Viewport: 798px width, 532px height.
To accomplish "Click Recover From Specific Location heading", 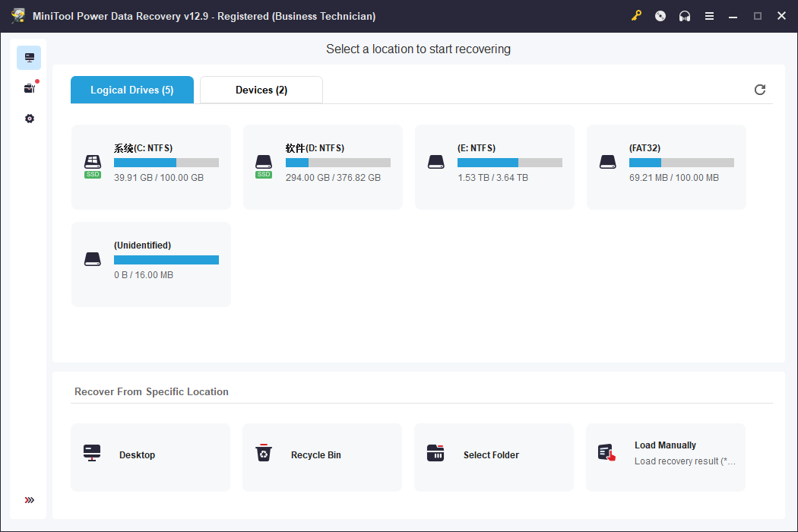I will pos(152,391).
